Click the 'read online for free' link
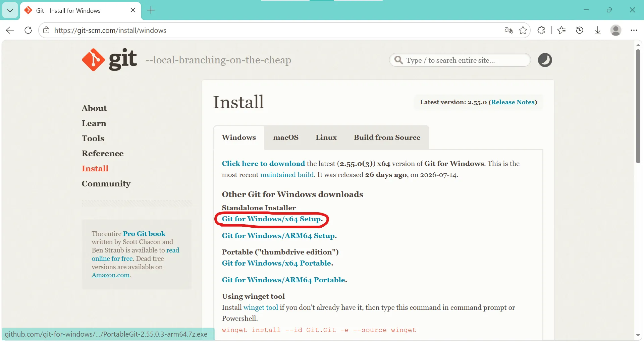The image size is (644, 342). (136, 254)
